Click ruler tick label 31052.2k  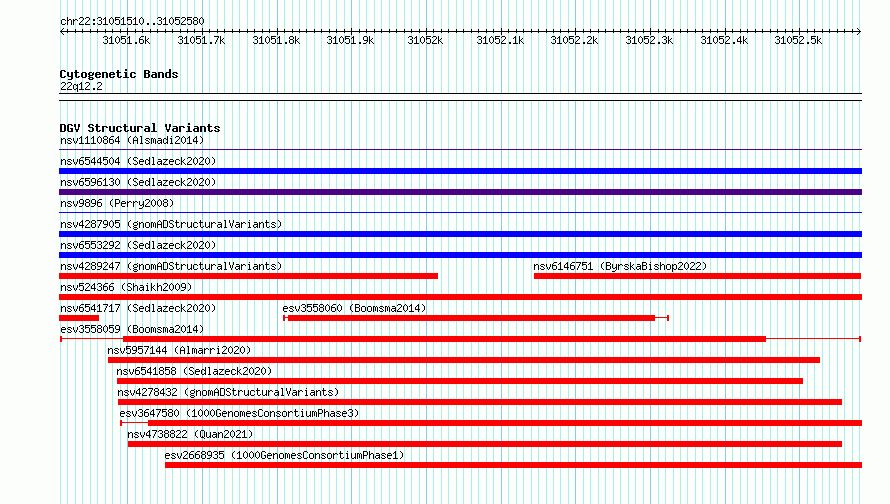click(574, 40)
